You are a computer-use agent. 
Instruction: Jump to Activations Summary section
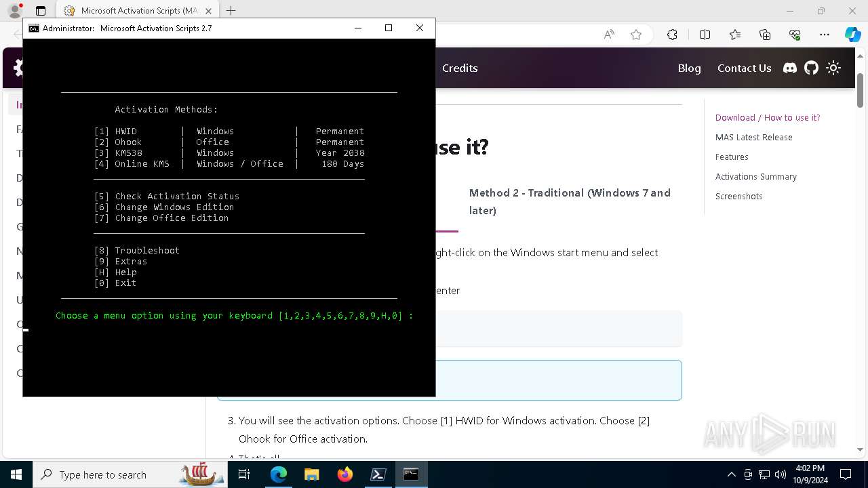[x=755, y=176]
